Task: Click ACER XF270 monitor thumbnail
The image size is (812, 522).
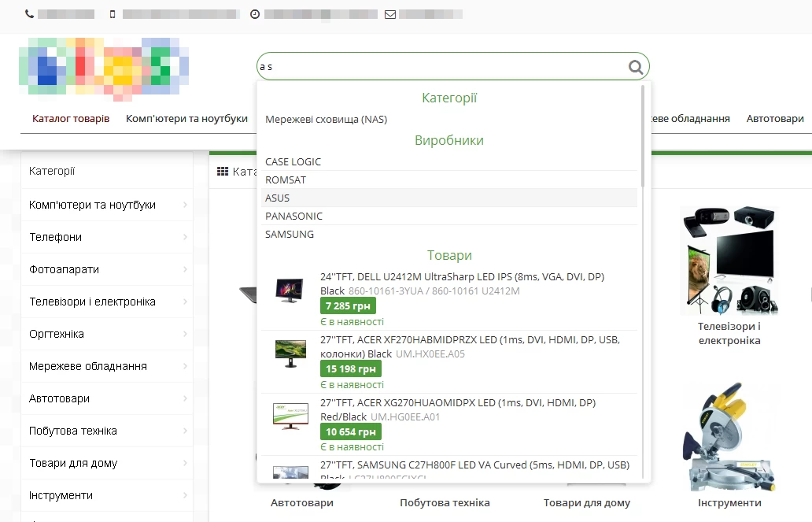Action: pos(290,353)
